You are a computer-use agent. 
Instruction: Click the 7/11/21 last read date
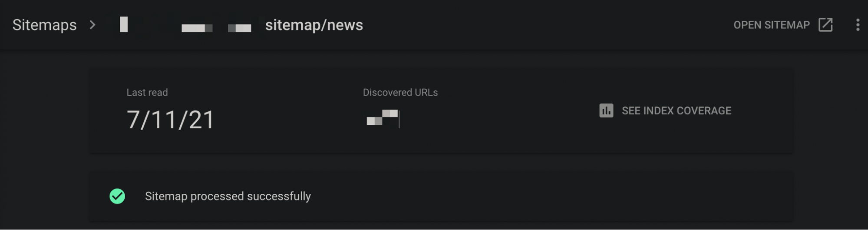pos(170,120)
